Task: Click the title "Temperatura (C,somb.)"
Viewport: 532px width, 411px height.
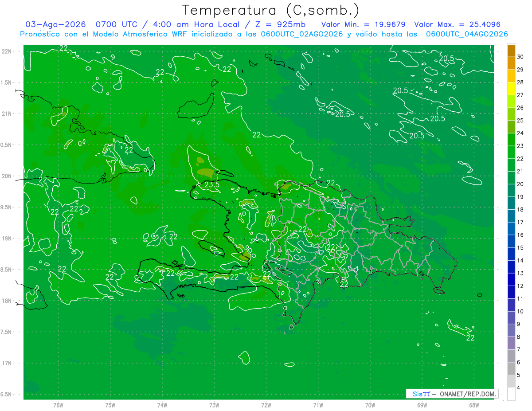Action: click(271, 10)
